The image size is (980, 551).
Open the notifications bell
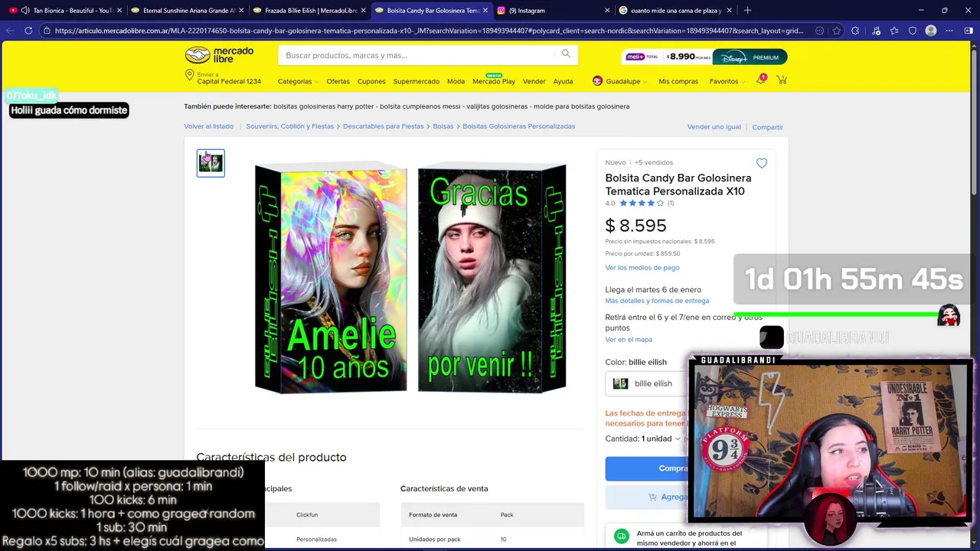click(x=761, y=80)
